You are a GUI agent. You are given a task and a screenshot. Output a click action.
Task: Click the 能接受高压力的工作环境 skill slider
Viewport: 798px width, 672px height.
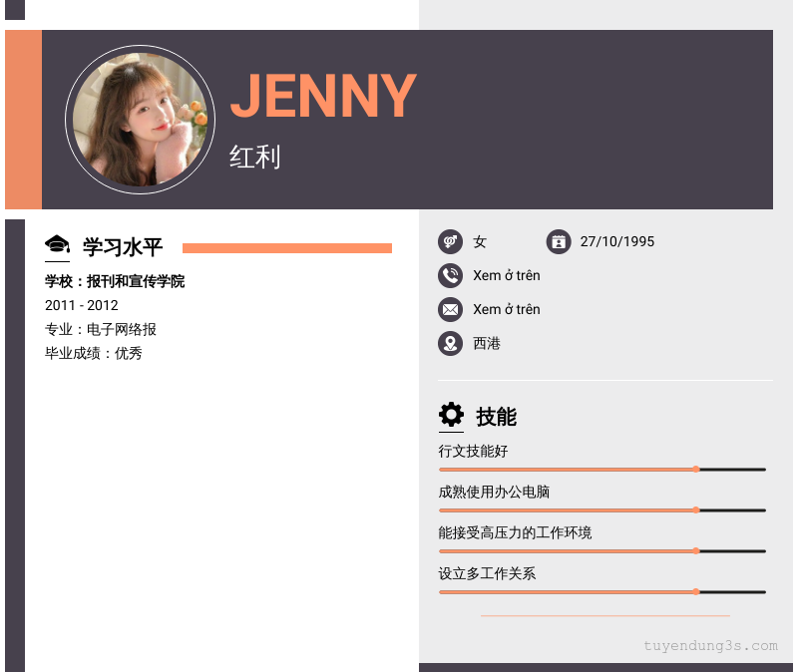click(x=602, y=551)
